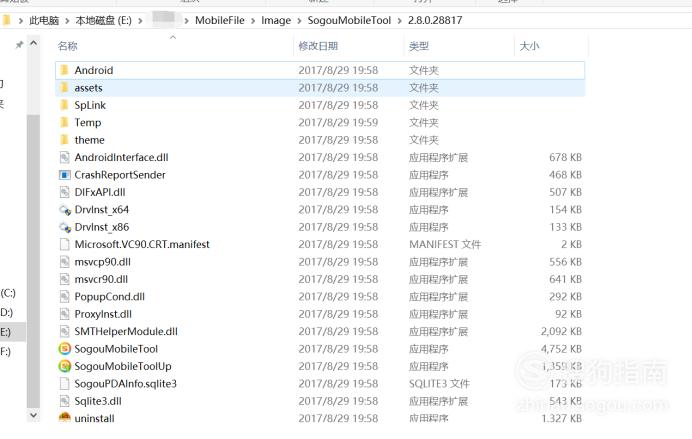Select the uninstall program icon

tap(64, 417)
